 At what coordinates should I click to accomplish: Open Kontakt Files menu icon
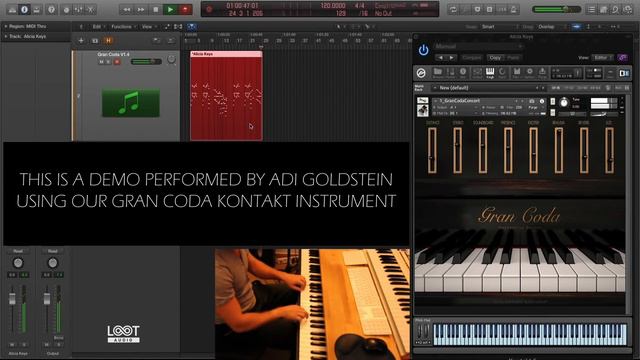pos(516,73)
